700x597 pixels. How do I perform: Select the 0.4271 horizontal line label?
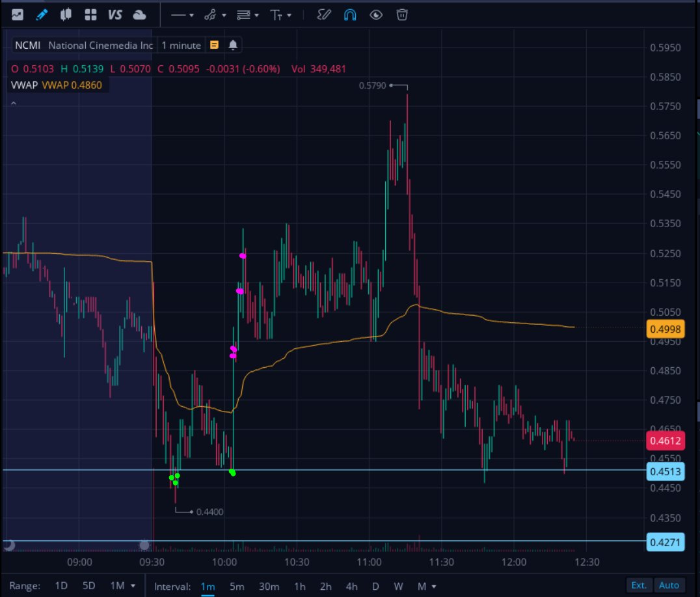(665, 542)
